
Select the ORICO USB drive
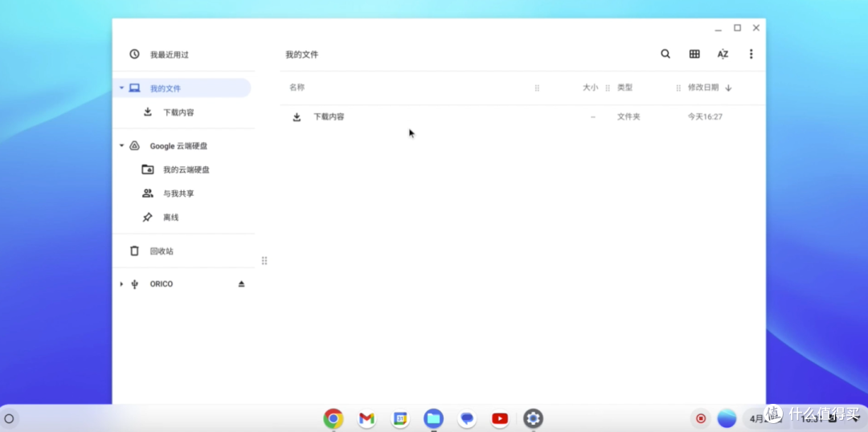pyautogui.click(x=182, y=283)
